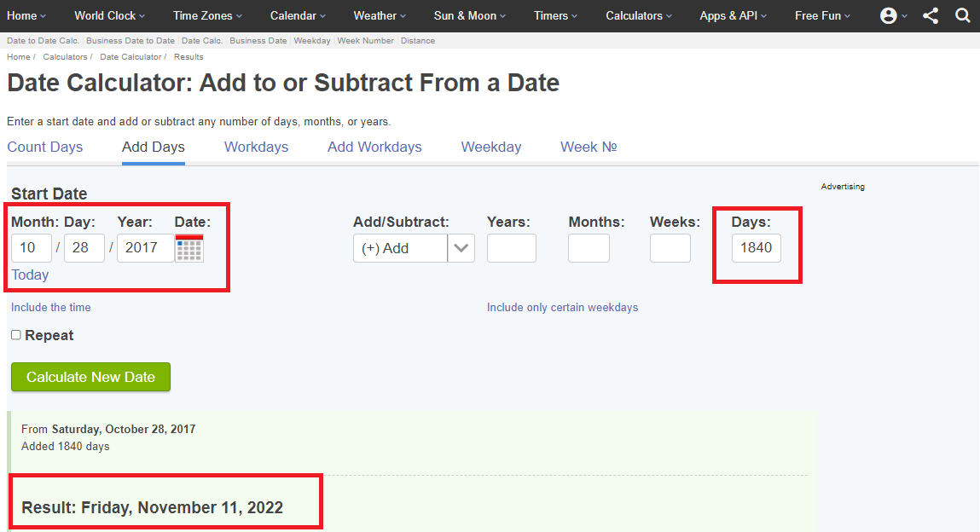Image resolution: width=980 pixels, height=532 pixels.
Task: Click the Results breadcrumb
Action: [188, 57]
